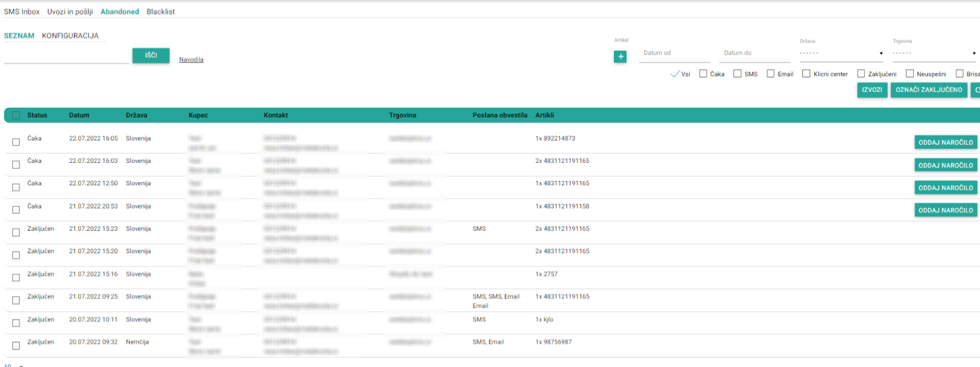Click the Datum do field

755,53
